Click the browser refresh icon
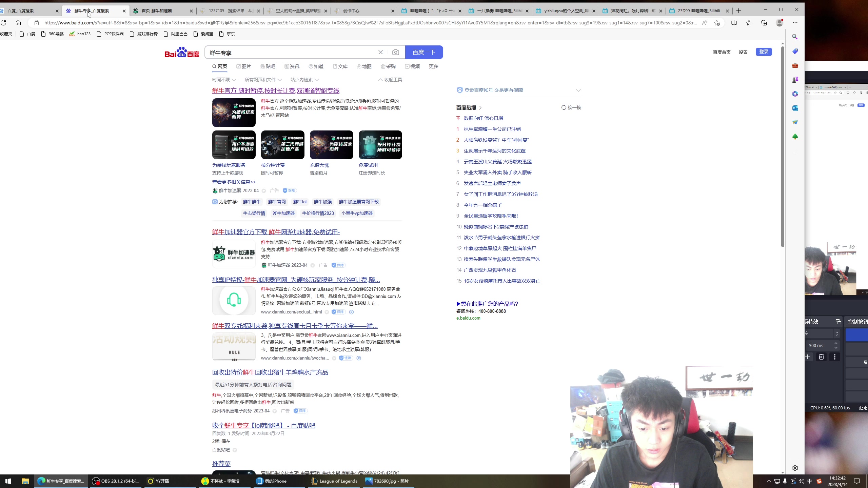The image size is (868, 488). 3,23
